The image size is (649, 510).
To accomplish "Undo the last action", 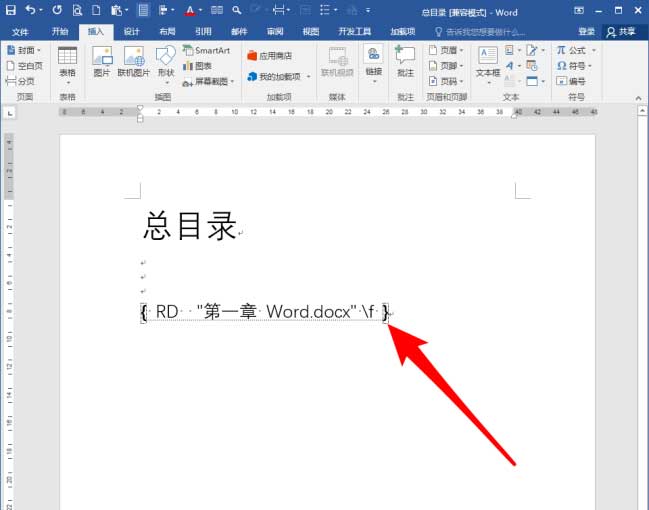I will 30,10.
